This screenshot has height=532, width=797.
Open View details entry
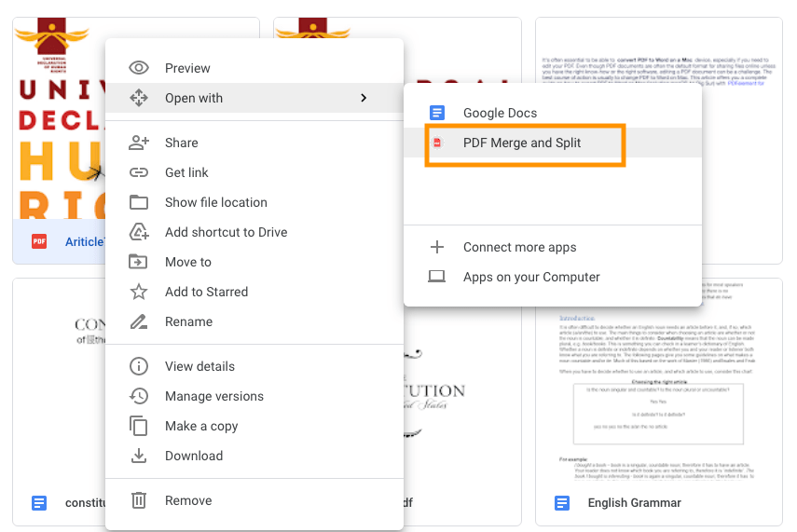tap(199, 366)
